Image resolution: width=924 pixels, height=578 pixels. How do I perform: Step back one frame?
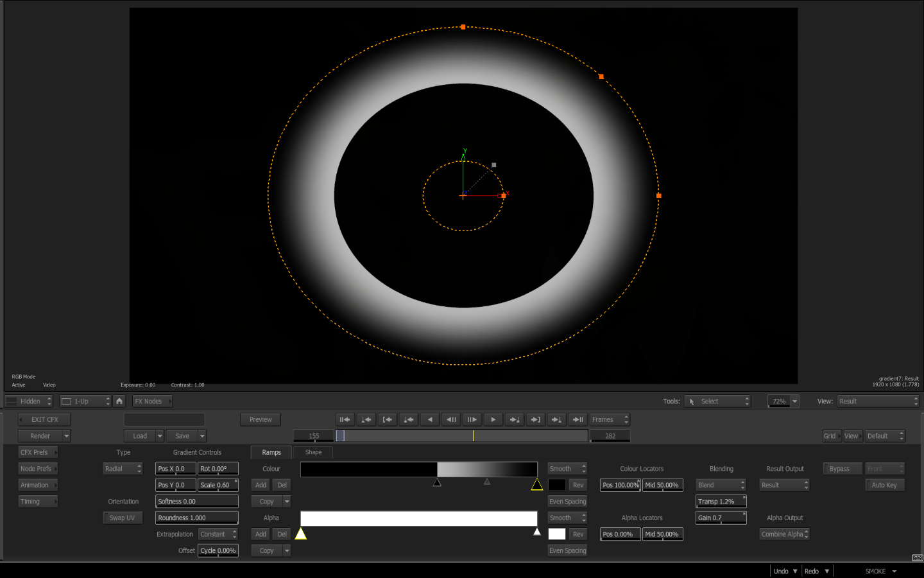[451, 420]
